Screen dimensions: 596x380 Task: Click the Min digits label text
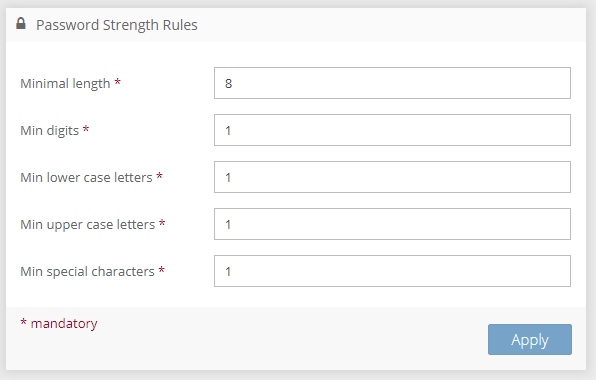49,131
